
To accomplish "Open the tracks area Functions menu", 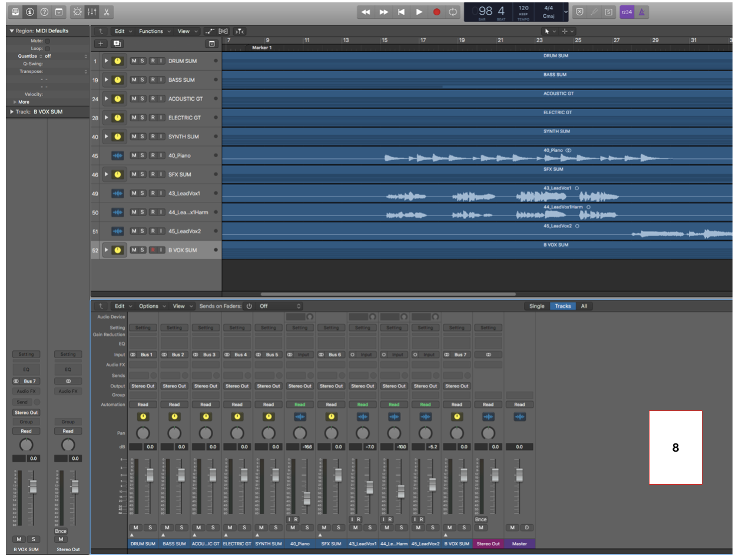I will click(155, 31).
